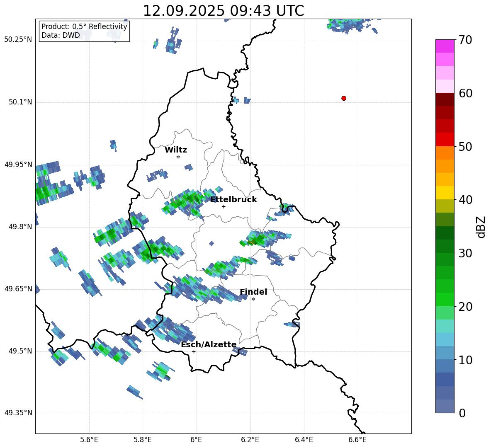Viewport: 491px width, 448px height.
Task: Click the 30 value on the colorbar
Action: (465, 253)
